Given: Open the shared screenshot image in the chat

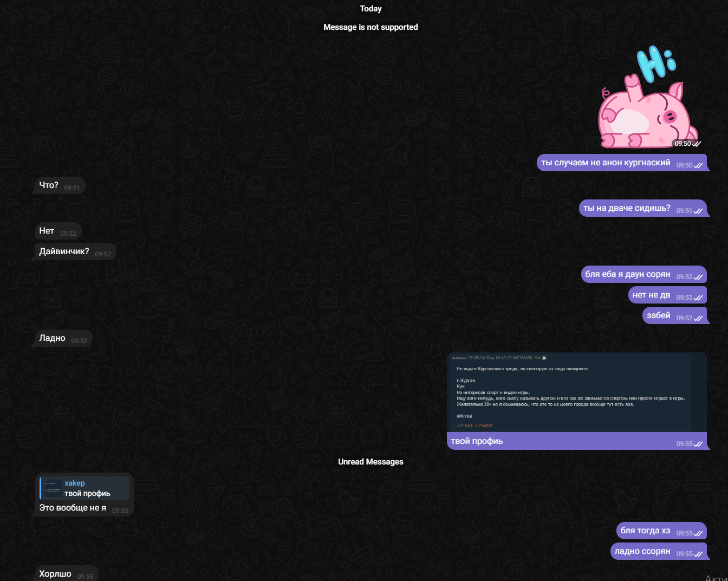Looking at the screenshot, I should coord(577,392).
